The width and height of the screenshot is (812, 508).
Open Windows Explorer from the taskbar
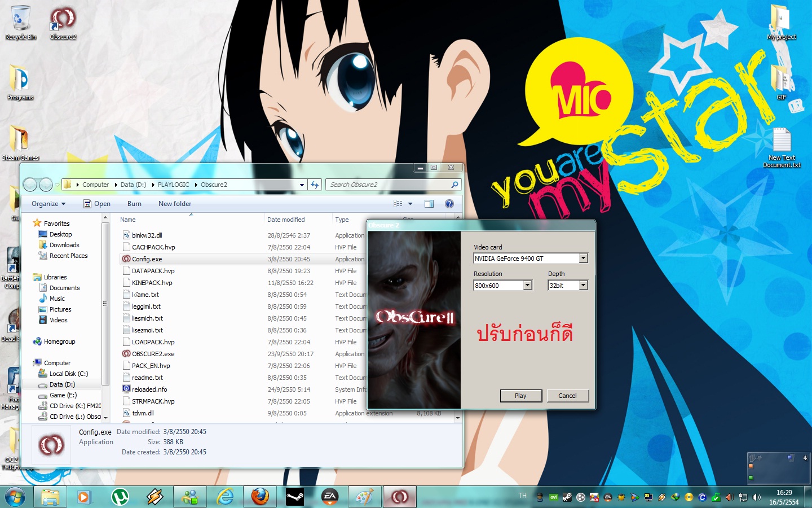[50, 497]
